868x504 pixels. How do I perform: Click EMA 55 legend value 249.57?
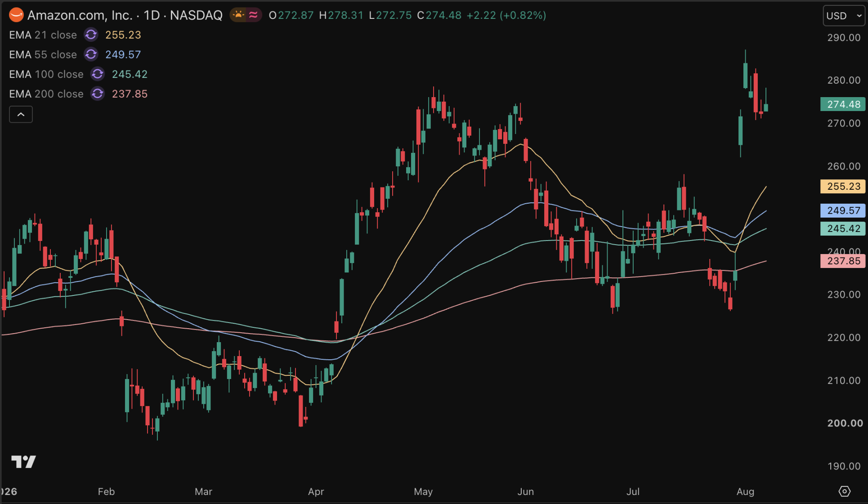point(123,54)
